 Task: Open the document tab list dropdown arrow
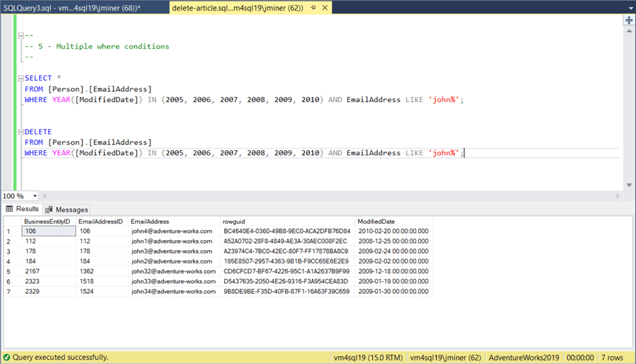point(630,8)
